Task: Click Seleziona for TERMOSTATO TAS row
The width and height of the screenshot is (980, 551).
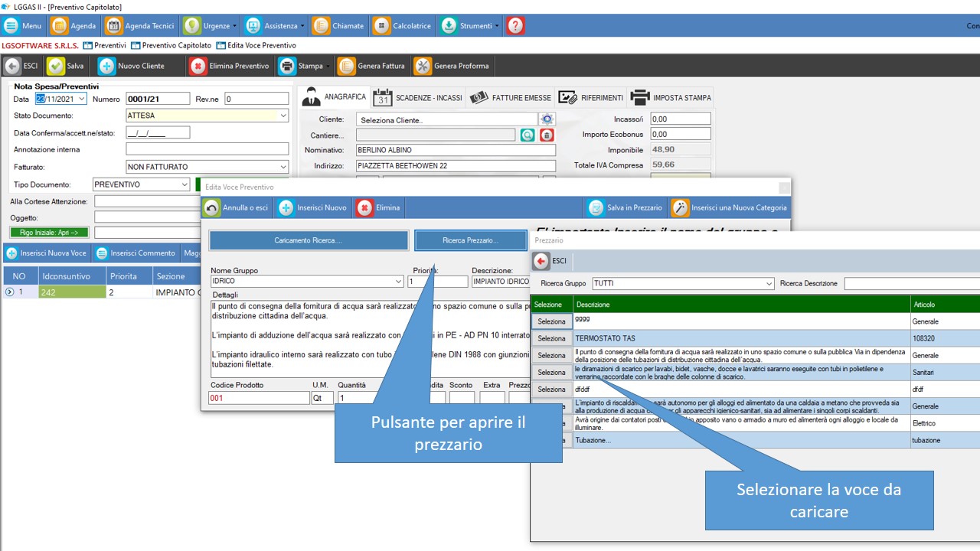Action: [551, 338]
